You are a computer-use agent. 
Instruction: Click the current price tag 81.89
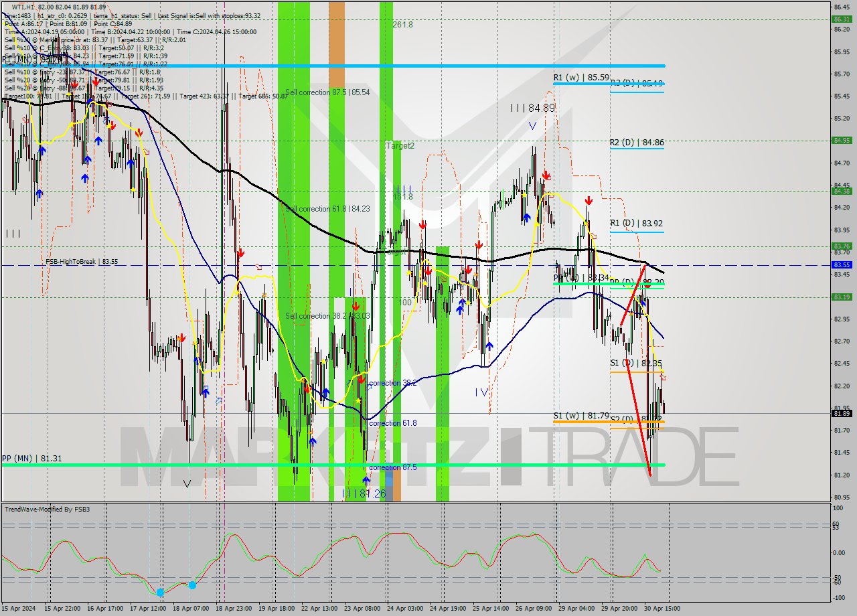pos(842,413)
